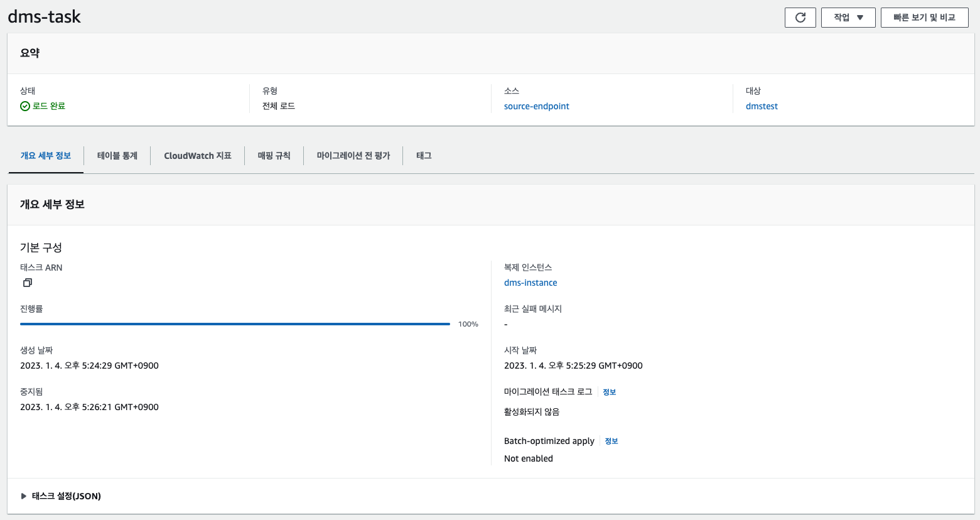This screenshot has width=980, height=520.
Task: Open the CloudWatch 지표 tab
Action: coord(198,156)
